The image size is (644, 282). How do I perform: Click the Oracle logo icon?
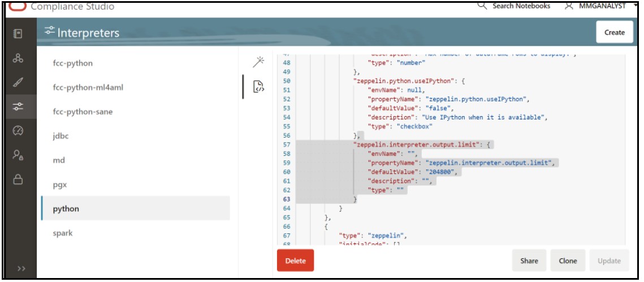click(x=18, y=6)
